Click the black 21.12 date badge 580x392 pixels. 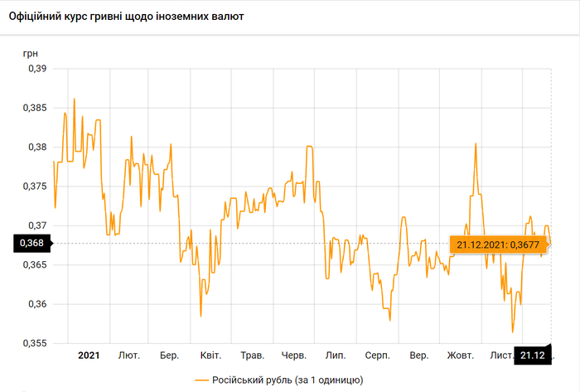coord(534,356)
